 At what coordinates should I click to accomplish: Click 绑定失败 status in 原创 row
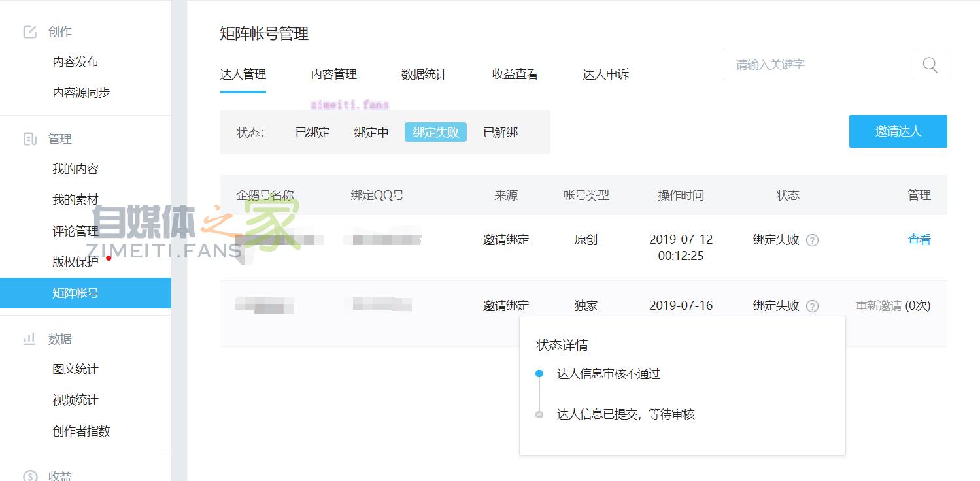[776, 240]
